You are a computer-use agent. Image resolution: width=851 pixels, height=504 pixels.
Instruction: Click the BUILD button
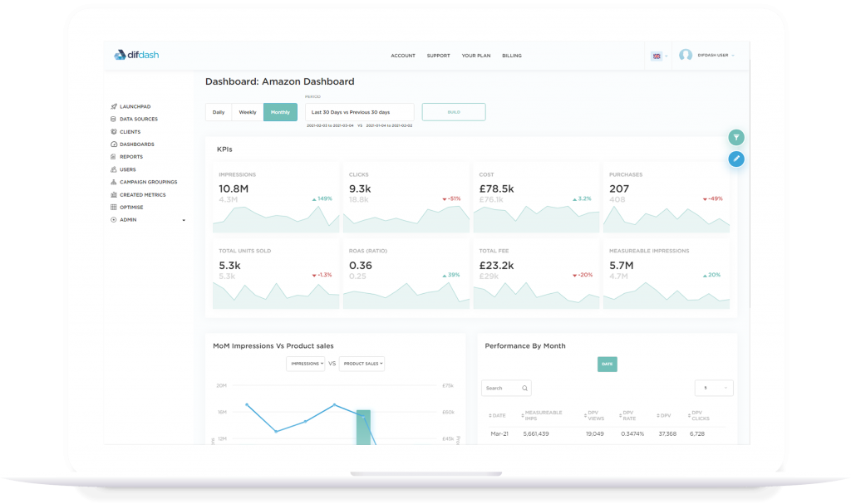454,112
